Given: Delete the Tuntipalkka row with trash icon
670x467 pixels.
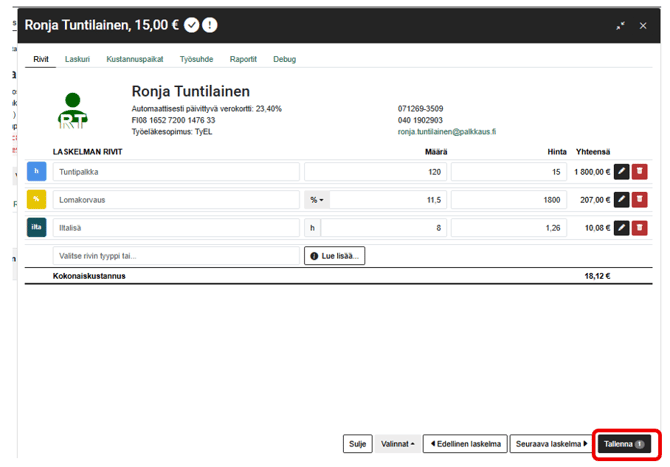Looking at the screenshot, I should (640, 171).
